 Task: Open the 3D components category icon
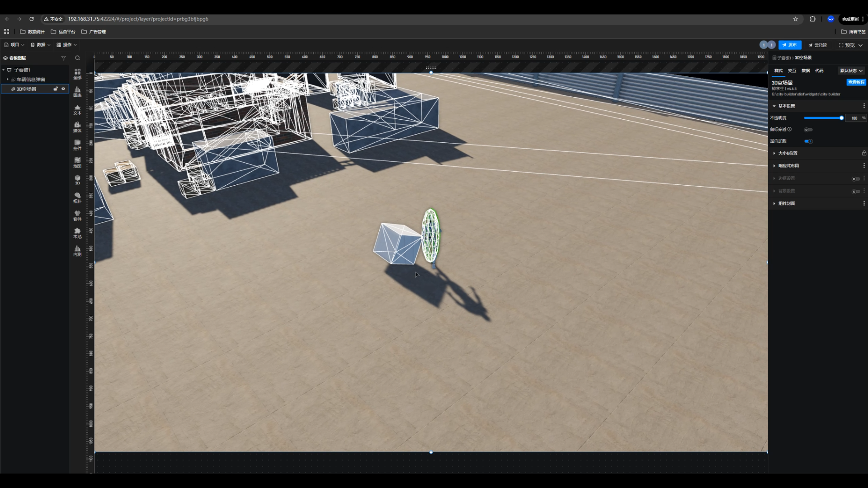coord(77,179)
